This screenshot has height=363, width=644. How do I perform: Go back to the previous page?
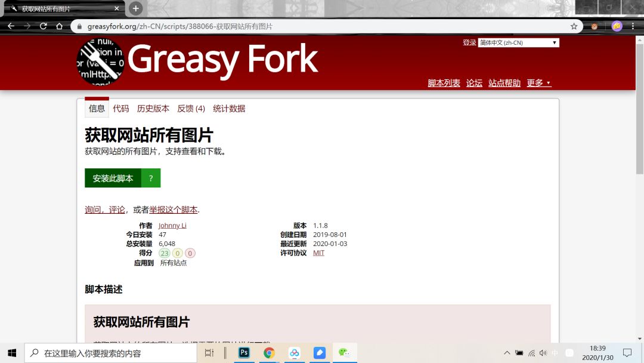pos(11,26)
